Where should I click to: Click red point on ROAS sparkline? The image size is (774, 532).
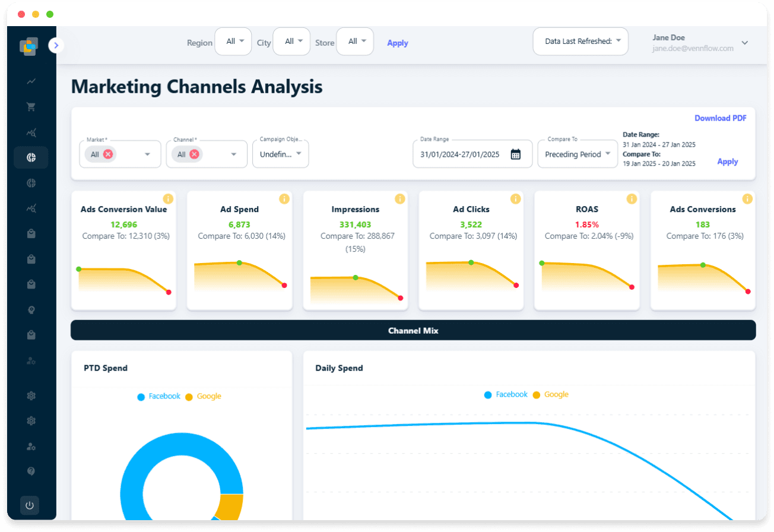tap(632, 287)
